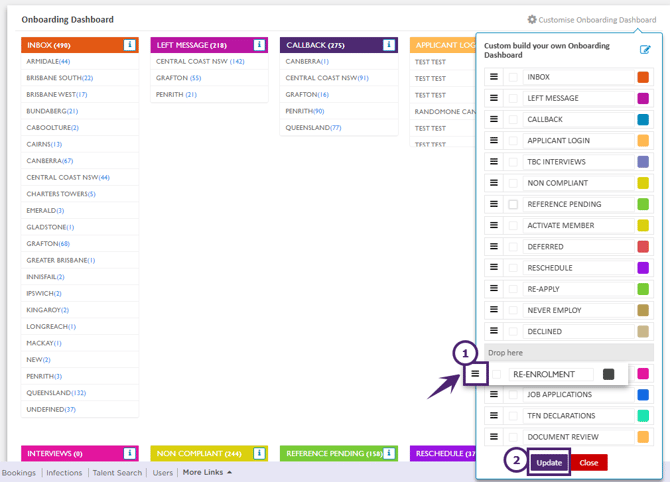
Task: Grab the drag handle for TBC INTERVIEWS row
Action: (494, 162)
